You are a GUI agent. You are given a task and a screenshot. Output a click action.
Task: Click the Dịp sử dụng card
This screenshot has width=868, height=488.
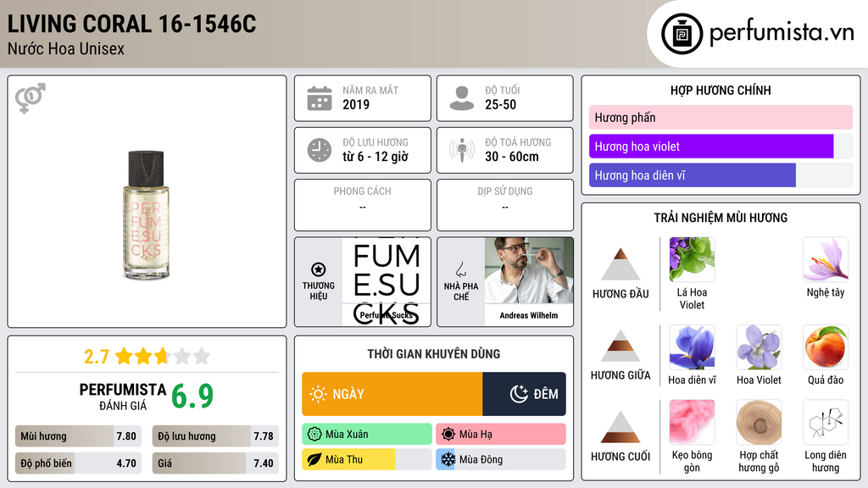tap(505, 205)
